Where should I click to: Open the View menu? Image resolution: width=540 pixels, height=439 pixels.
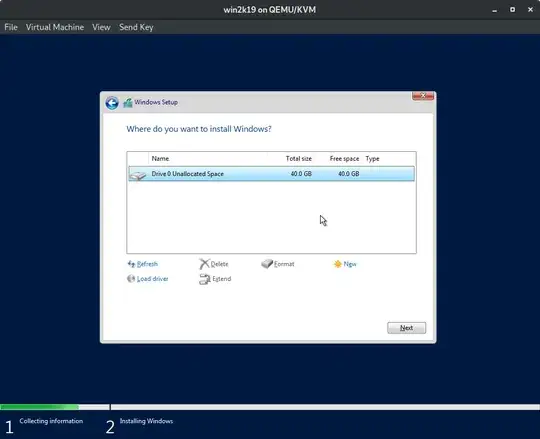point(101,27)
